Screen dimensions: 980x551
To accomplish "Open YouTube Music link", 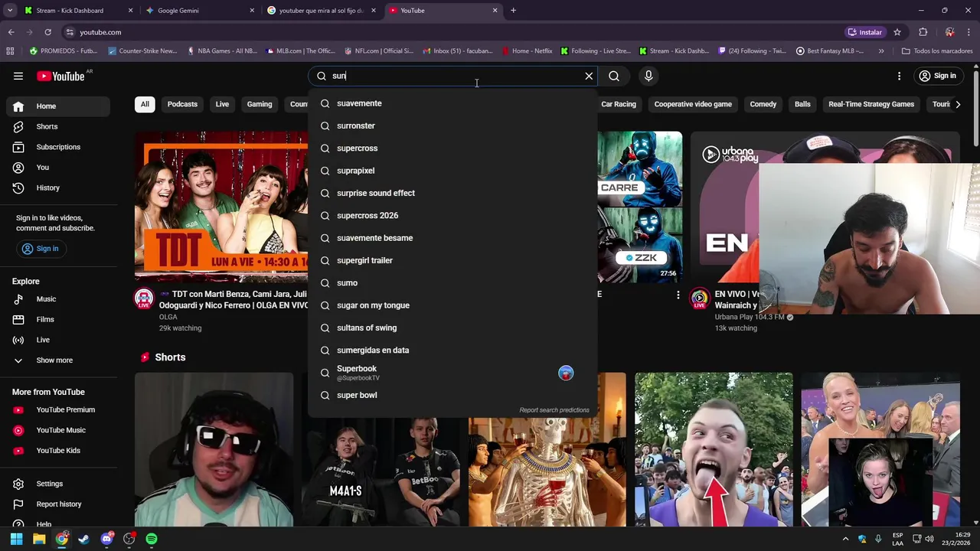I will point(59,430).
